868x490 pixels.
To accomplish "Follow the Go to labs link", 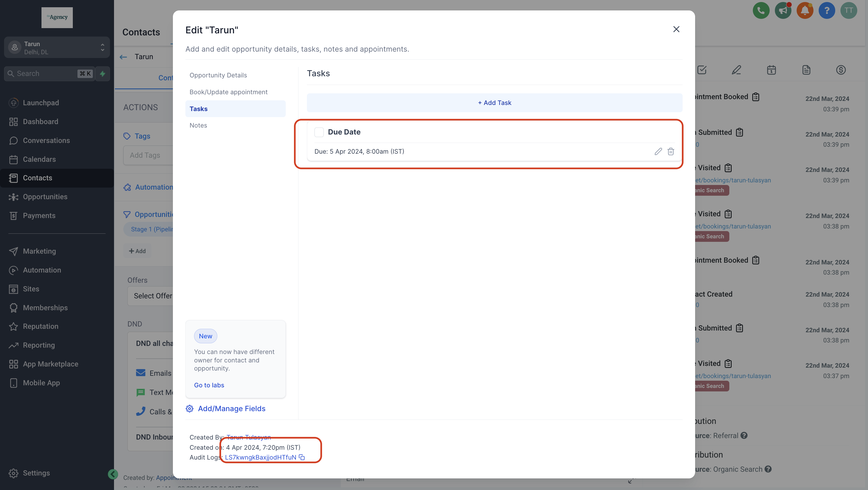I will [209, 385].
